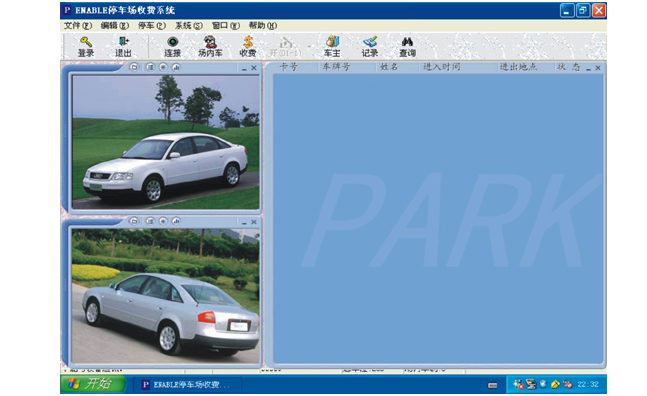The image size is (647, 396).
Task: Select the silver car camera image
Action: pos(165,296)
